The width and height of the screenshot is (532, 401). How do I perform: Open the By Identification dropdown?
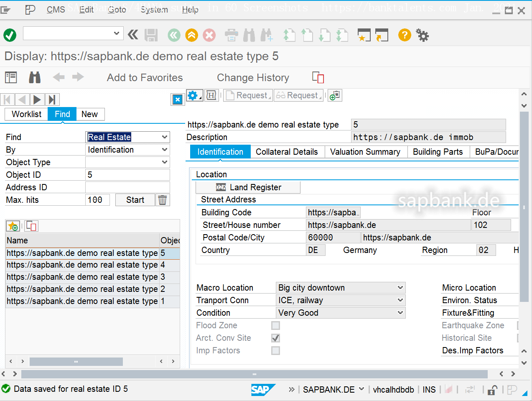[x=165, y=150]
